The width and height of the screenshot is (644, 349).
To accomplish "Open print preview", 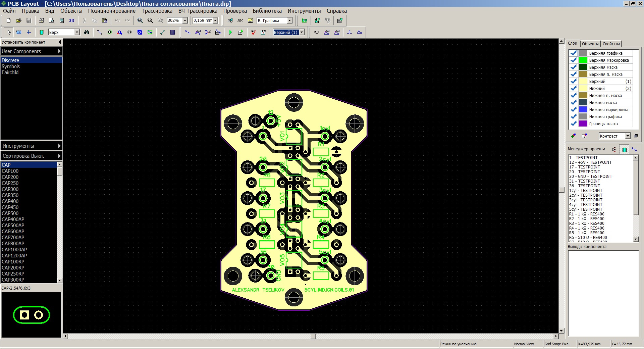I will click(52, 20).
